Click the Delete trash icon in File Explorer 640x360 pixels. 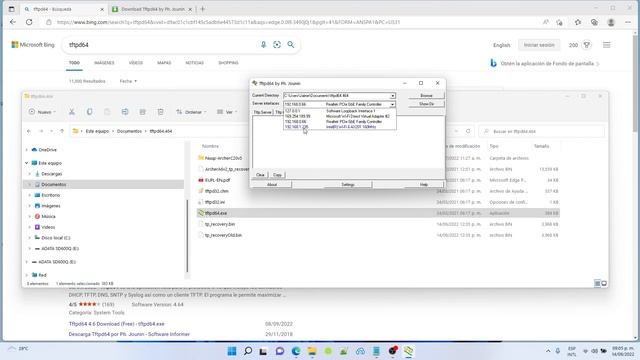tap(160, 112)
